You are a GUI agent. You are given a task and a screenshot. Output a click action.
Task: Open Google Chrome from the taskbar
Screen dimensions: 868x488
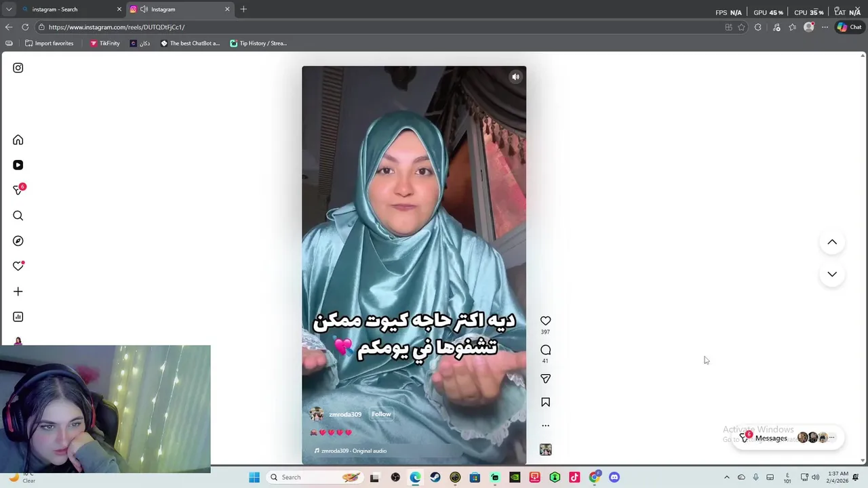(x=595, y=477)
